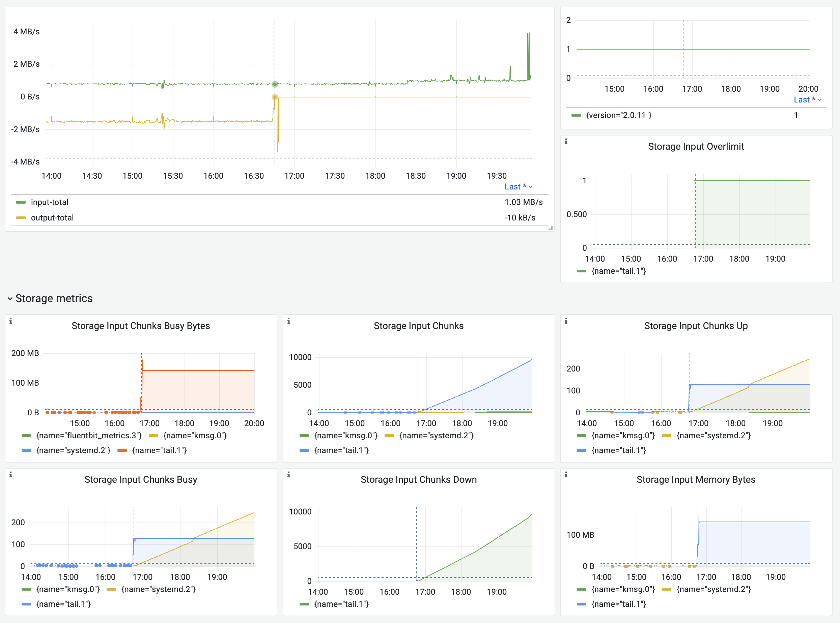
Task: Open the Last calculation dropdown on the main panel
Action: 519,186
